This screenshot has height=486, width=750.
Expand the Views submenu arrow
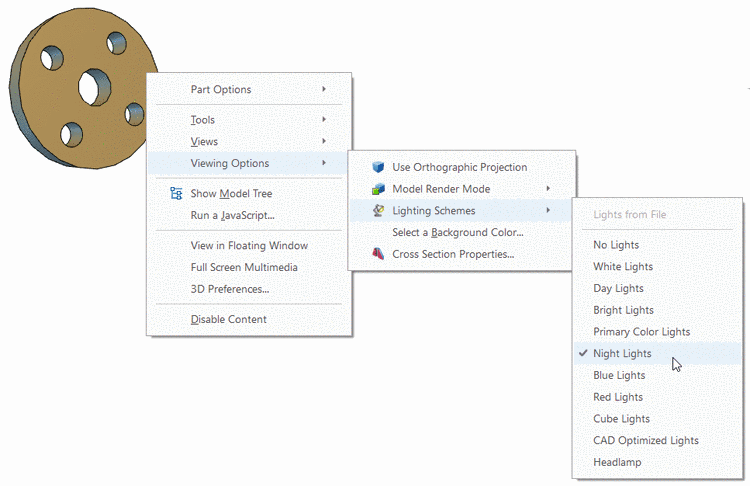click(324, 141)
